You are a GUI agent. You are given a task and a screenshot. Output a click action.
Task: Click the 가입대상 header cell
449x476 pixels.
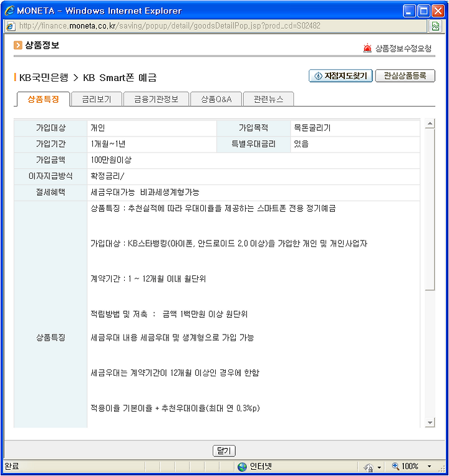[x=51, y=128]
